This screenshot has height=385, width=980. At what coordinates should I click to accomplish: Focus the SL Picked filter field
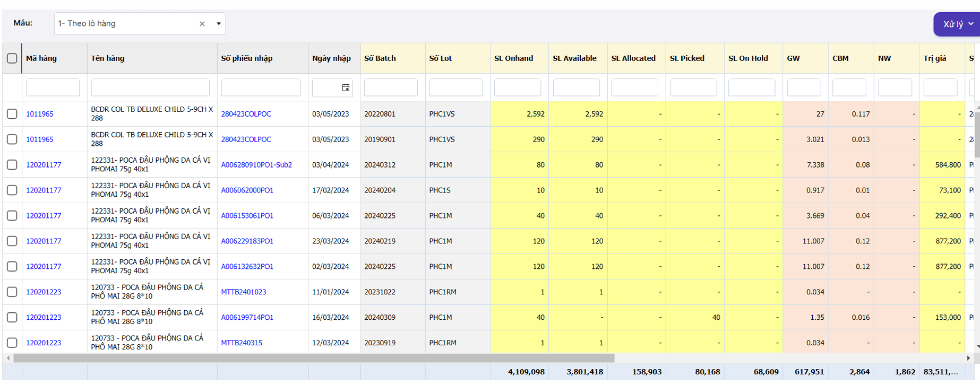693,87
